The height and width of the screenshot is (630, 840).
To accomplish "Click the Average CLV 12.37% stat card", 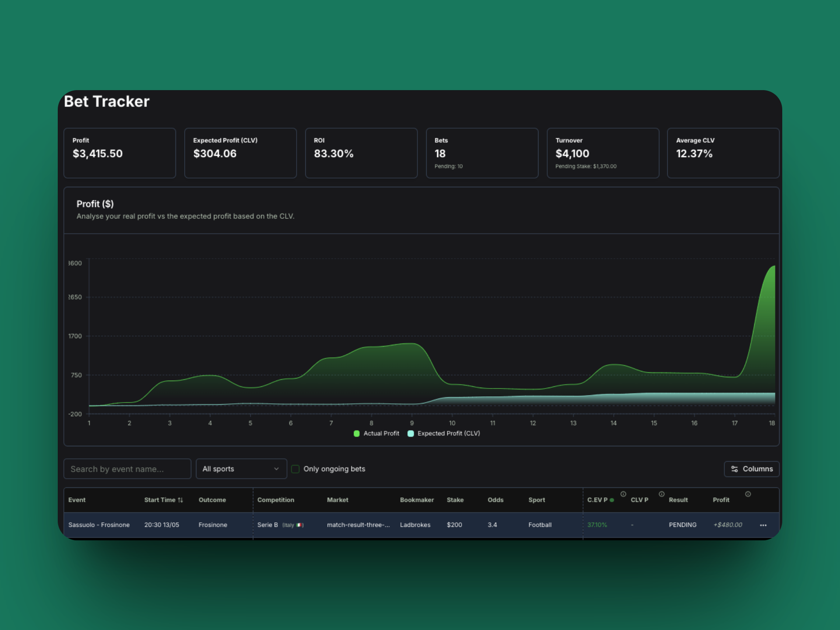I will pos(723,153).
